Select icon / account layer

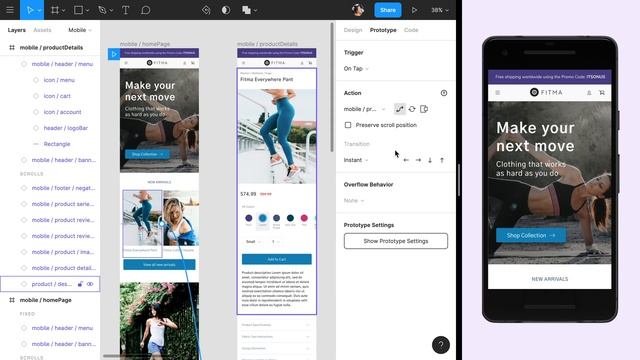62,112
